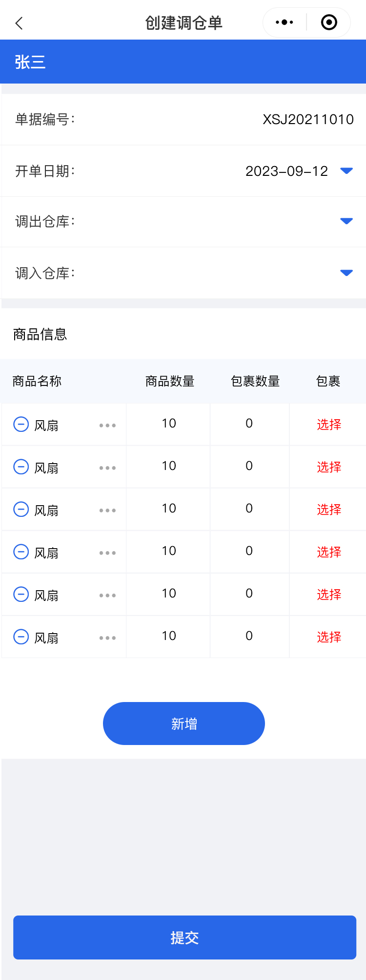Submit the form with 提交 button
This screenshot has width=366, height=980.
pos(184,937)
